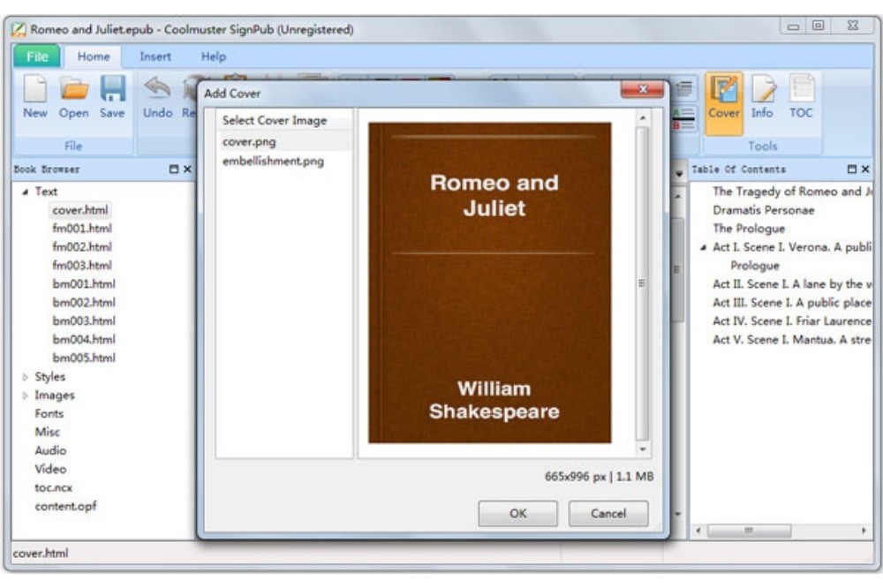Viewport: 883px width, 588px height.
Task: Click the Save disk icon
Action: 112,90
